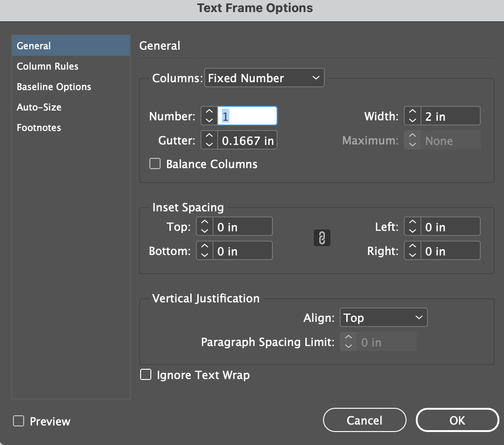
Task: Confirm settings with the OK button
Action: point(457,420)
